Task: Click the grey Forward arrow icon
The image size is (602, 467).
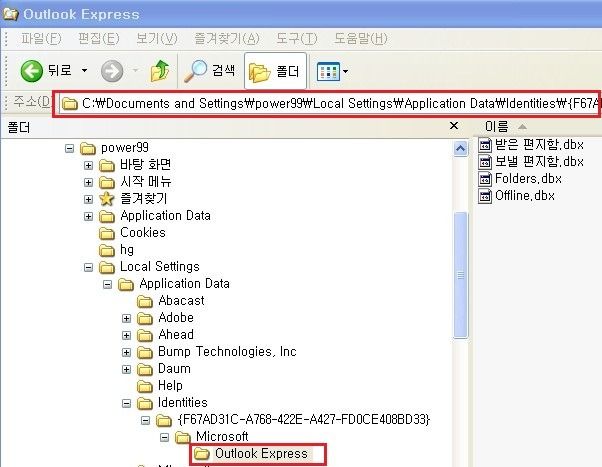Action: [112, 71]
